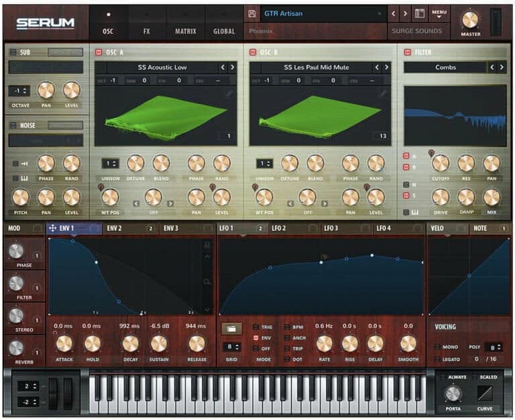Click the Filter Drive knob
515x420 pixels.
click(x=441, y=197)
